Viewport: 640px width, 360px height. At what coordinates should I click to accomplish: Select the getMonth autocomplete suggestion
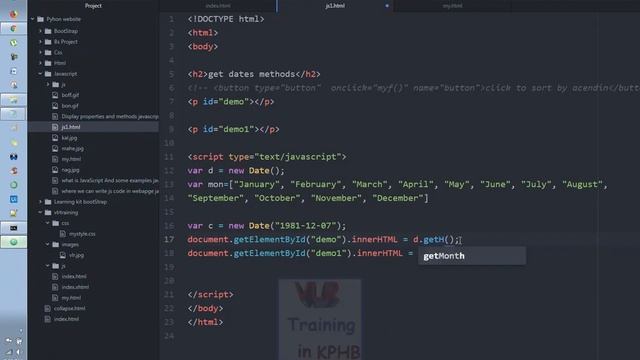click(x=471, y=256)
